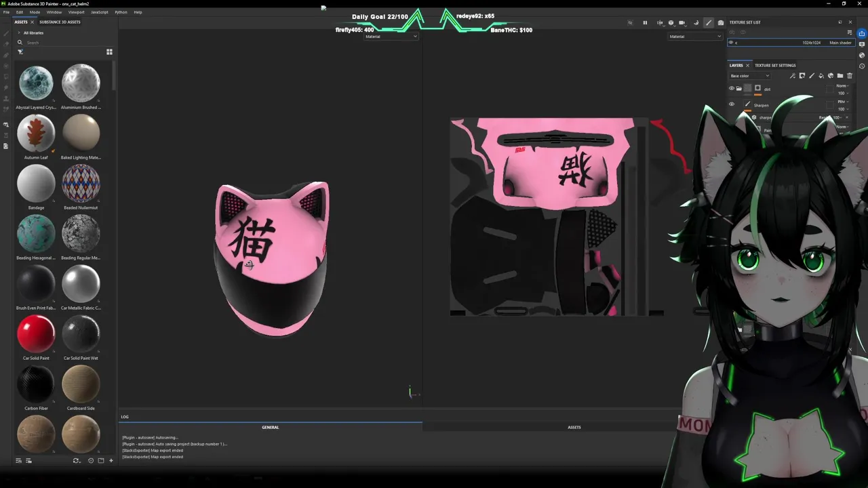The height and width of the screenshot is (488, 868).
Task: Change asset grid view size
Action: click(109, 52)
